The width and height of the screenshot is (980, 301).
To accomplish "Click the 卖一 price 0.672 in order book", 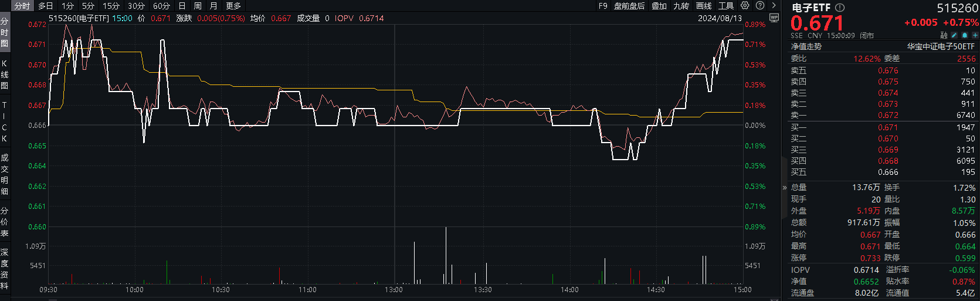I will (x=887, y=116).
